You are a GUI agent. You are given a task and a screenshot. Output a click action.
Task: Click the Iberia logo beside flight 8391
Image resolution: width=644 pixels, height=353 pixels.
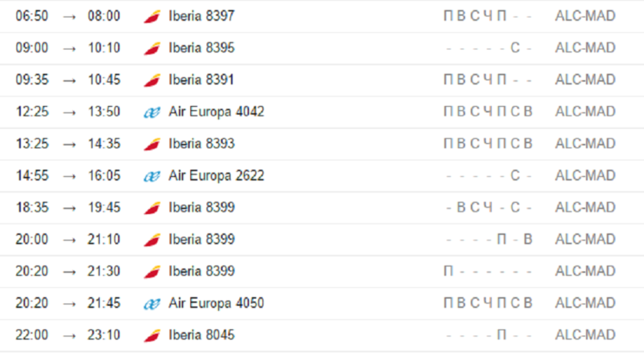pyautogui.click(x=152, y=80)
